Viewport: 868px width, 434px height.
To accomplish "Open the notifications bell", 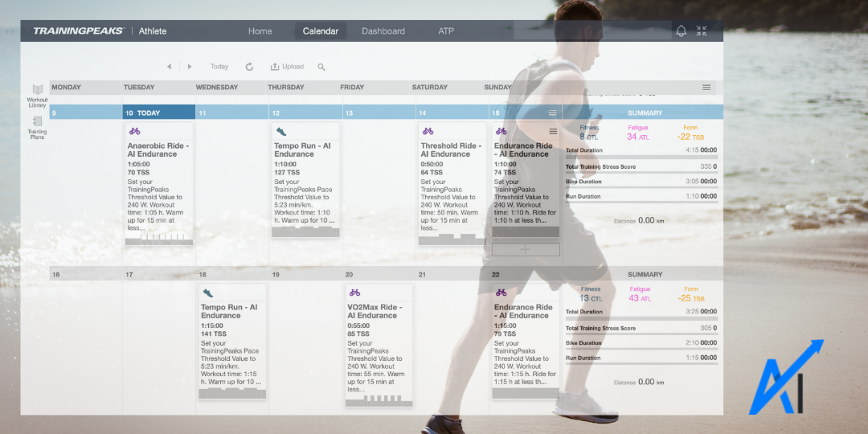I will [x=681, y=31].
